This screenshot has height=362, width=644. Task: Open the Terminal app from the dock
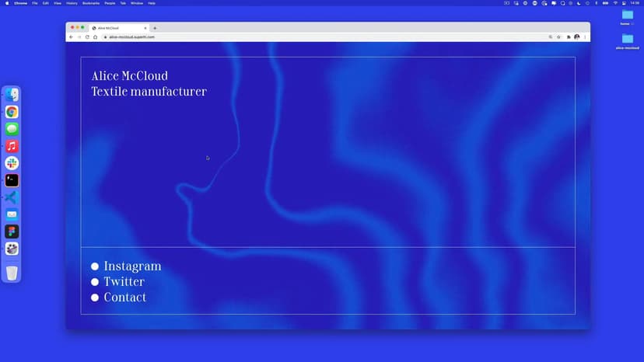[x=12, y=180]
